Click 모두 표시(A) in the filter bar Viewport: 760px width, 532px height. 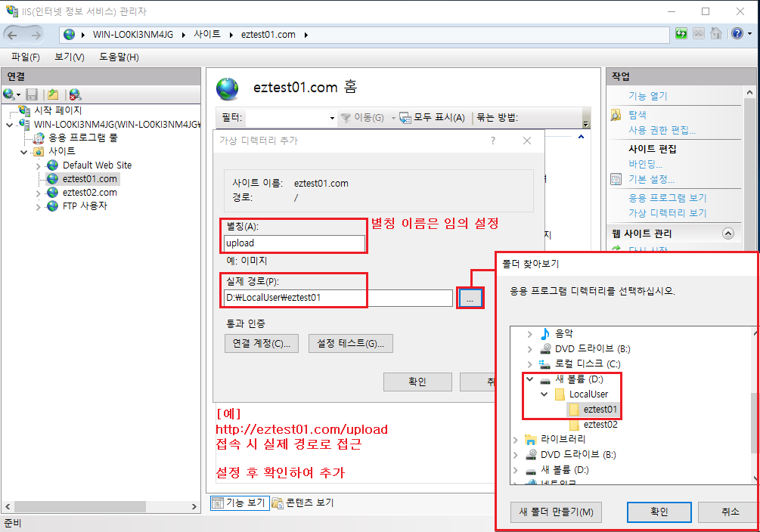click(x=433, y=118)
